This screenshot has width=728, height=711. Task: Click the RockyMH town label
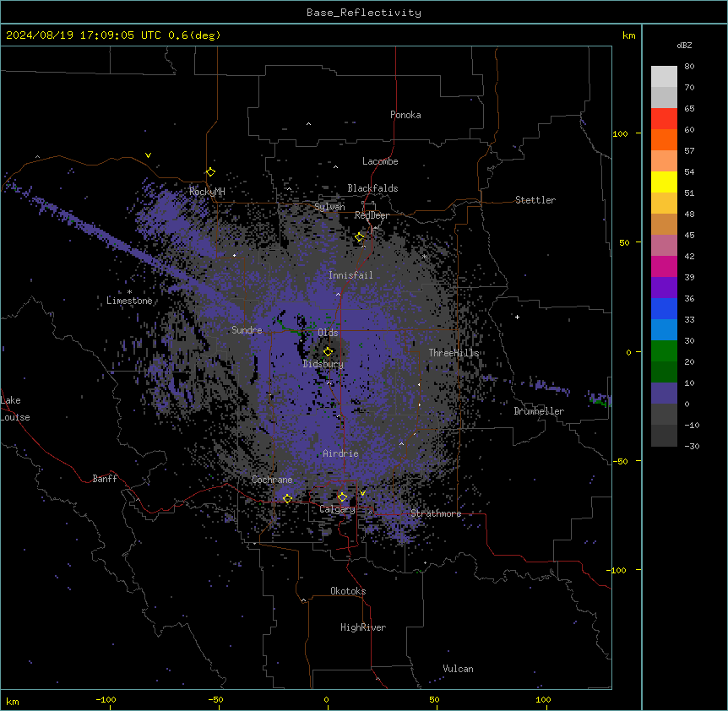(x=207, y=192)
